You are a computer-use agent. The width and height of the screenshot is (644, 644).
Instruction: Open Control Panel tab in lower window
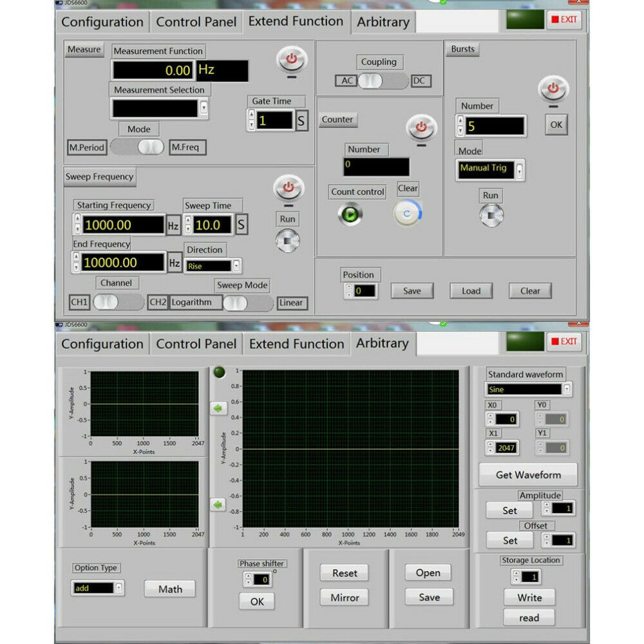[196, 344]
